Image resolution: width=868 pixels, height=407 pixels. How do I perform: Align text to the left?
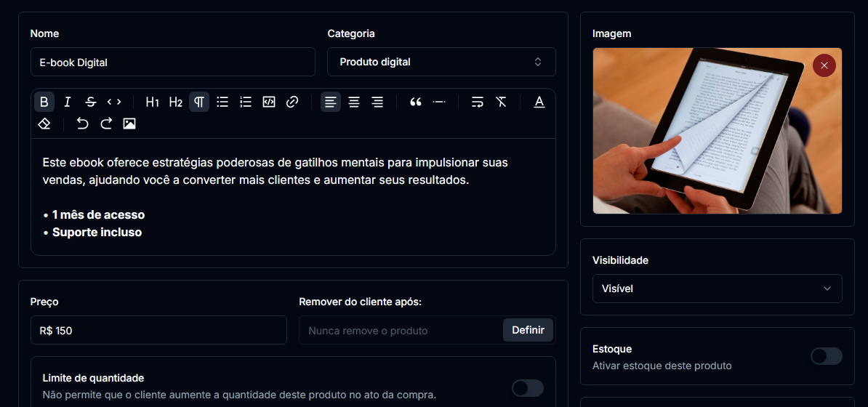331,102
